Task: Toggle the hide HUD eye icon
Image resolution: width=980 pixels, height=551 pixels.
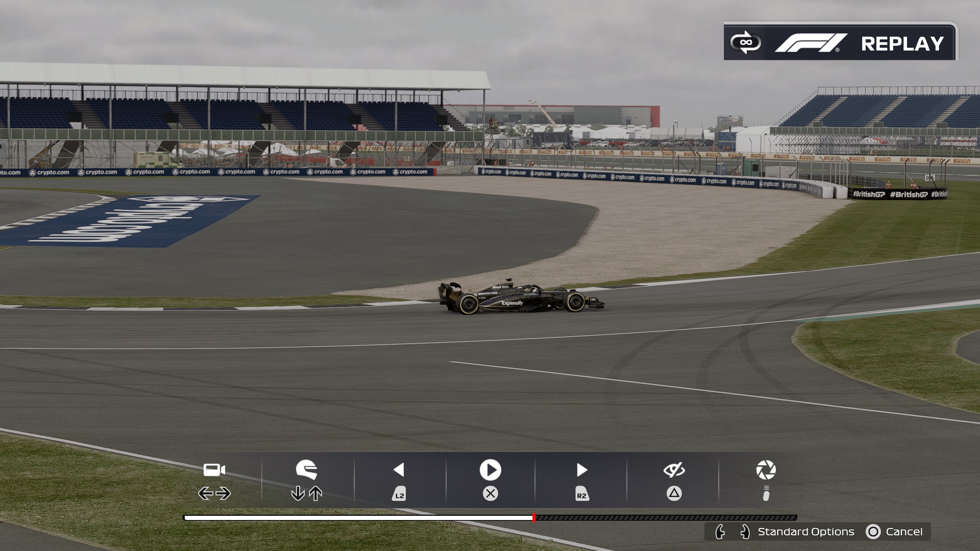Action: 674,470
